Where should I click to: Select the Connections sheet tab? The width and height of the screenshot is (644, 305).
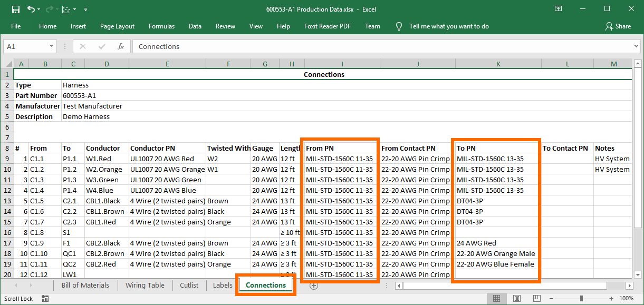266,285
